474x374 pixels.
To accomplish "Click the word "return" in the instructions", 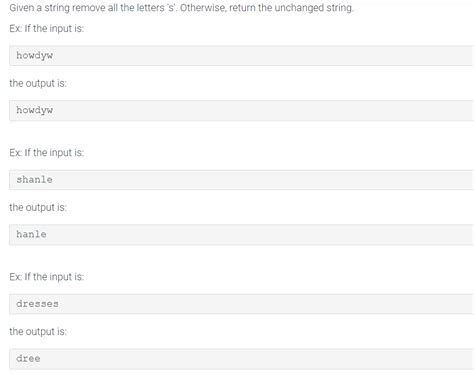I will [242, 7].
